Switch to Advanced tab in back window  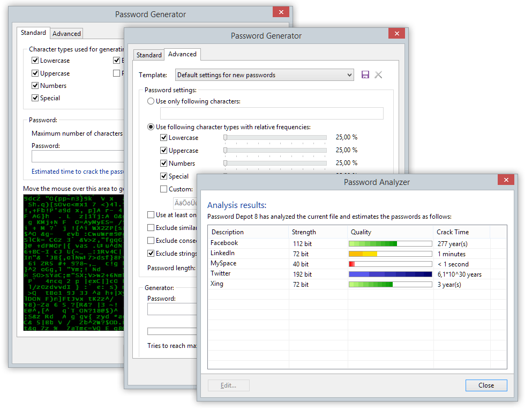(66, 34)
